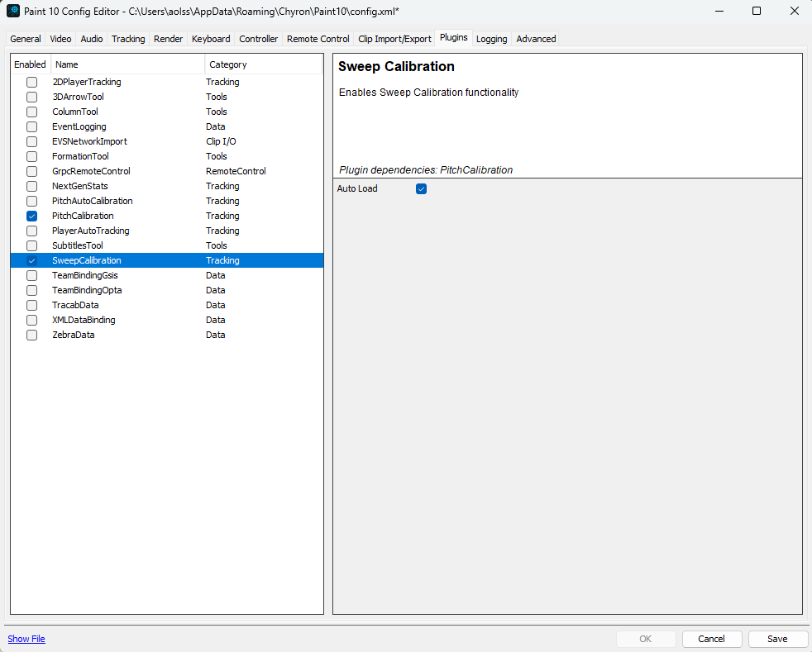Select the XMLDataBinding plugin name
This screenshot has height=652, width=812.
[x=84, y=320]
